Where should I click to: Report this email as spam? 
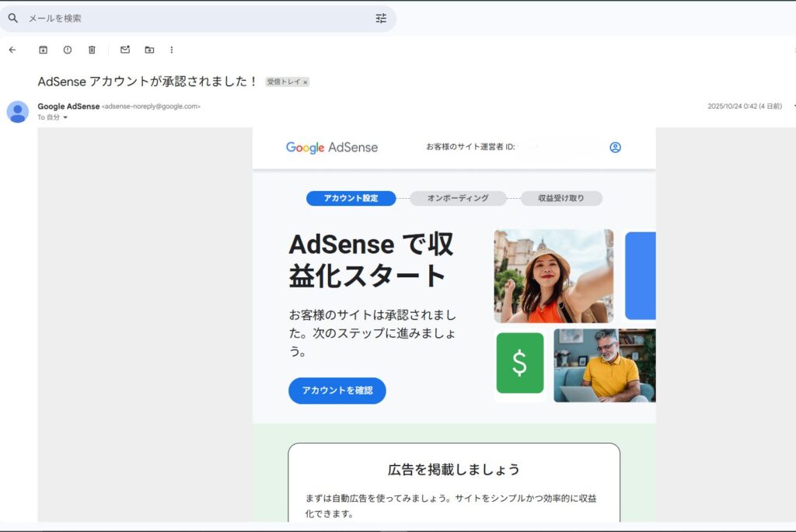[x=68, y=50]
